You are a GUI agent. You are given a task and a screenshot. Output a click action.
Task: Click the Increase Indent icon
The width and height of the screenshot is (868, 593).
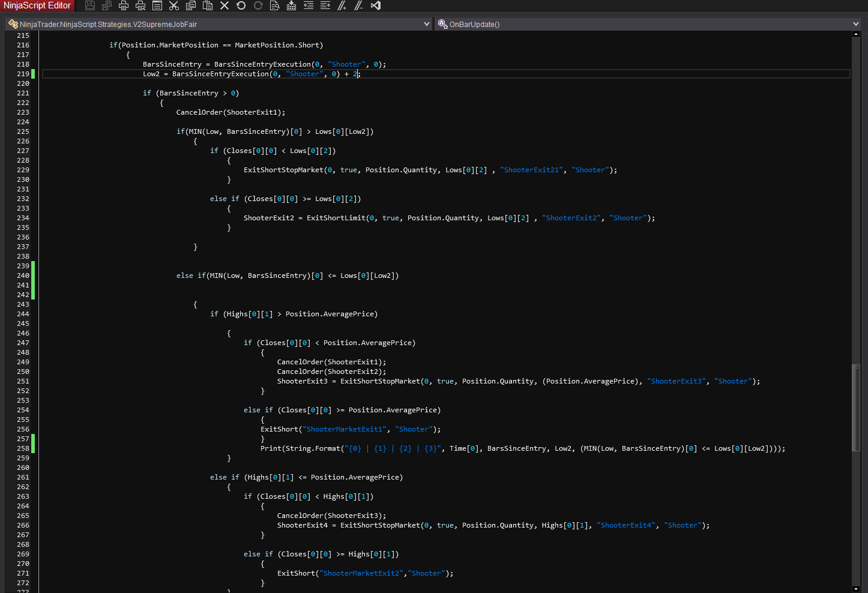click(325, 5)
